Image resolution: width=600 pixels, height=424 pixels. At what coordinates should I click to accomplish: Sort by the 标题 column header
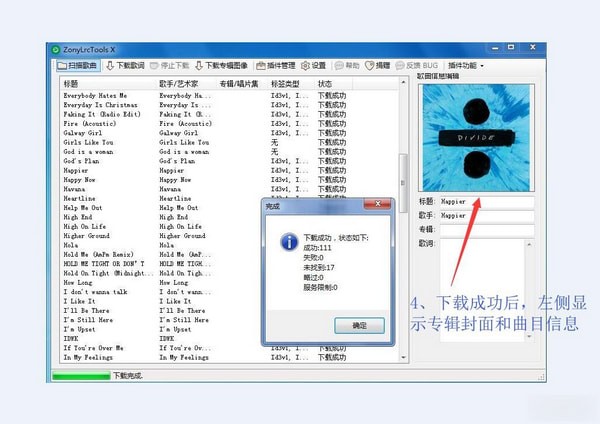point(109,84)
